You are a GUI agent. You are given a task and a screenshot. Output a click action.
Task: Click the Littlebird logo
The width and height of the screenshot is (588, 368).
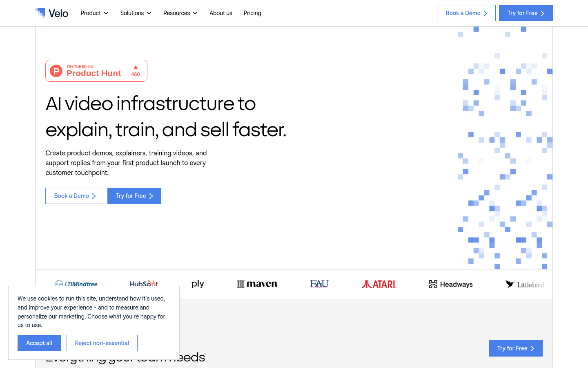(525, 284)
